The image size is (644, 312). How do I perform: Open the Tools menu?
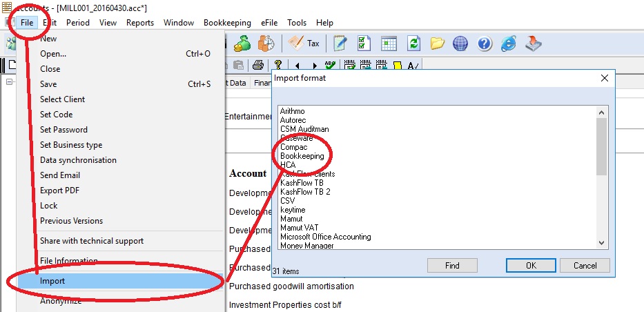[297, 23]
